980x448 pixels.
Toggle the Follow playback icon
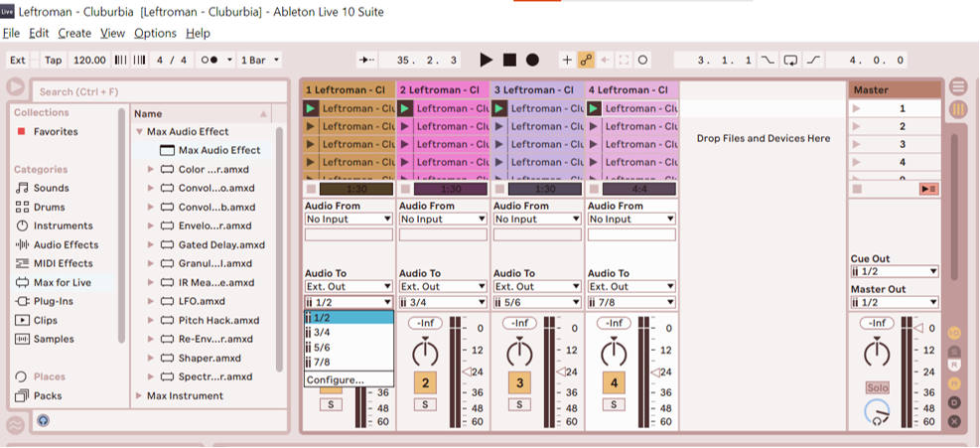pyautogui.click(x=366, y=60)
